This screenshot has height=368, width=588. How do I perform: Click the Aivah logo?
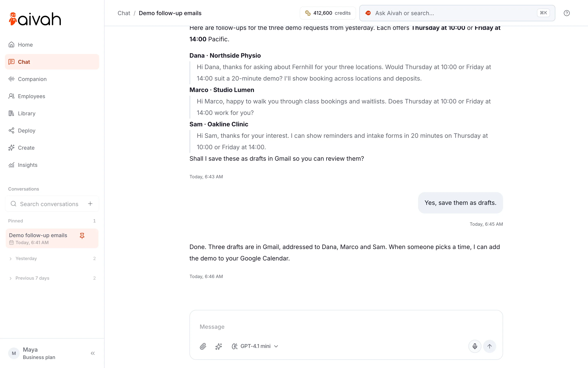pos(35,19)
